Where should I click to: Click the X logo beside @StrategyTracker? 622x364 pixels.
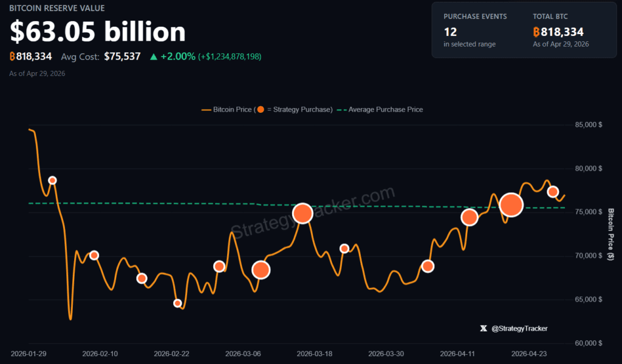pyautogui.click(x=484, y=328)
